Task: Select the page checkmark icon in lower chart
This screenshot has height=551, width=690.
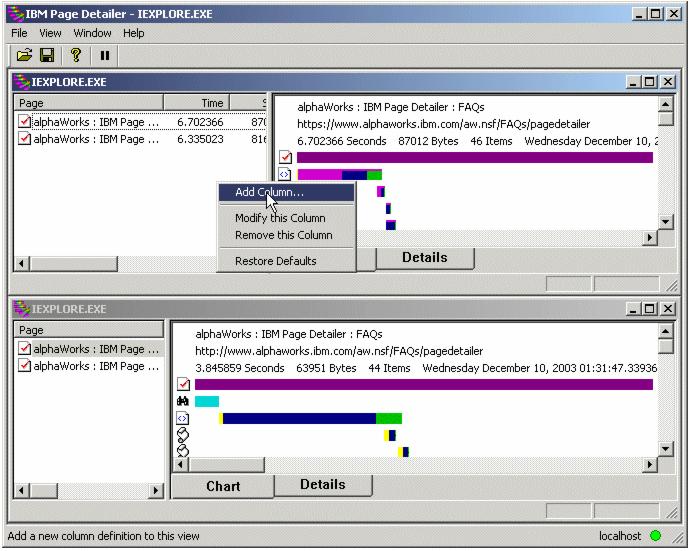Action: tap(183, 384)
